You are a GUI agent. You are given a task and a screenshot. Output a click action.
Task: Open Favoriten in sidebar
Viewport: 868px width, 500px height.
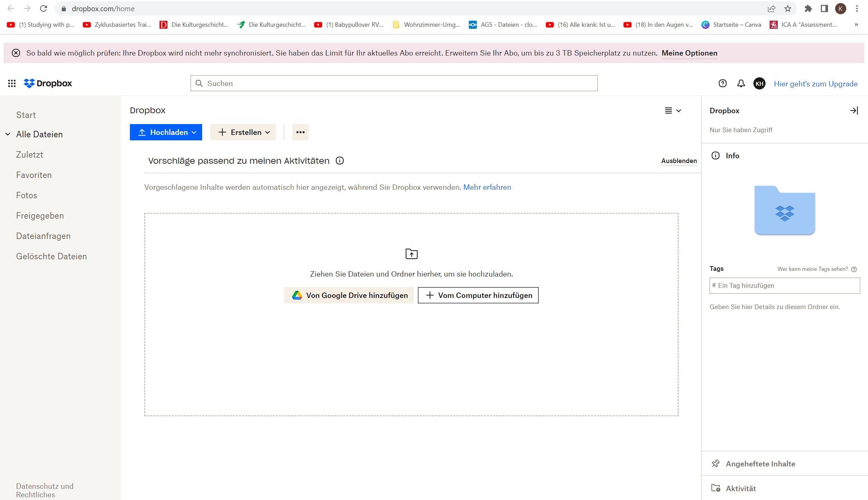coord(34,175)
